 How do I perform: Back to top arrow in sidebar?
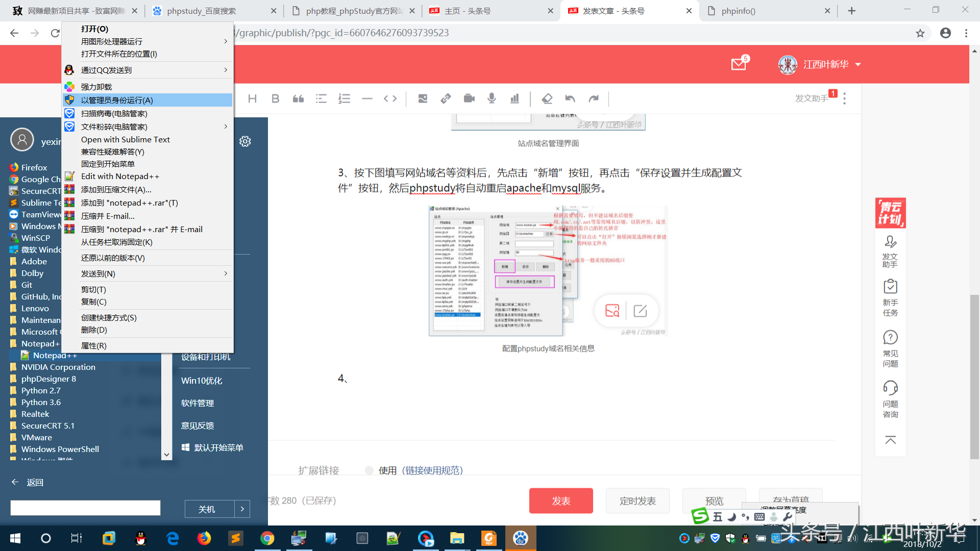(890, 440)
